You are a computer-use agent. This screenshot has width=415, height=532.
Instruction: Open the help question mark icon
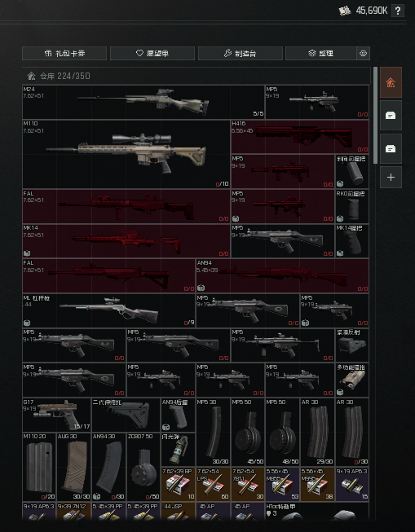[x=398, y=11]
